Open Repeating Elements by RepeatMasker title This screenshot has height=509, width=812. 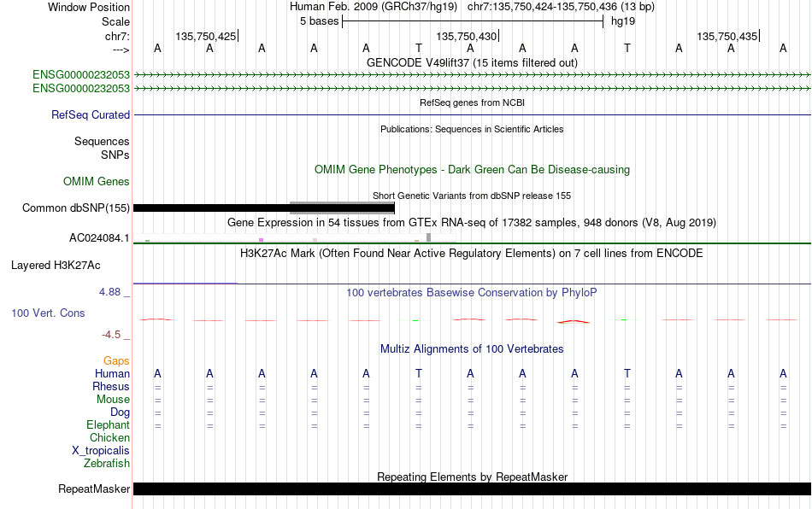[x=472, y=477]
